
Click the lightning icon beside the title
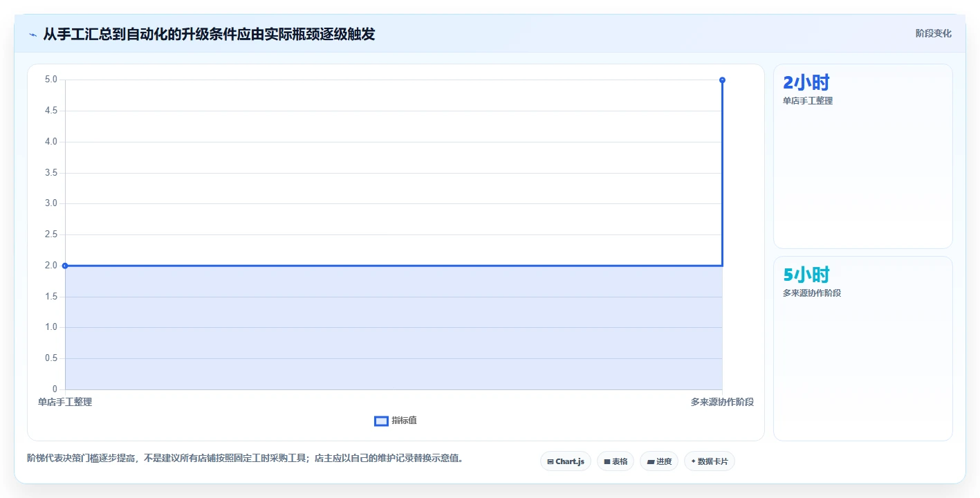(33, 34)
